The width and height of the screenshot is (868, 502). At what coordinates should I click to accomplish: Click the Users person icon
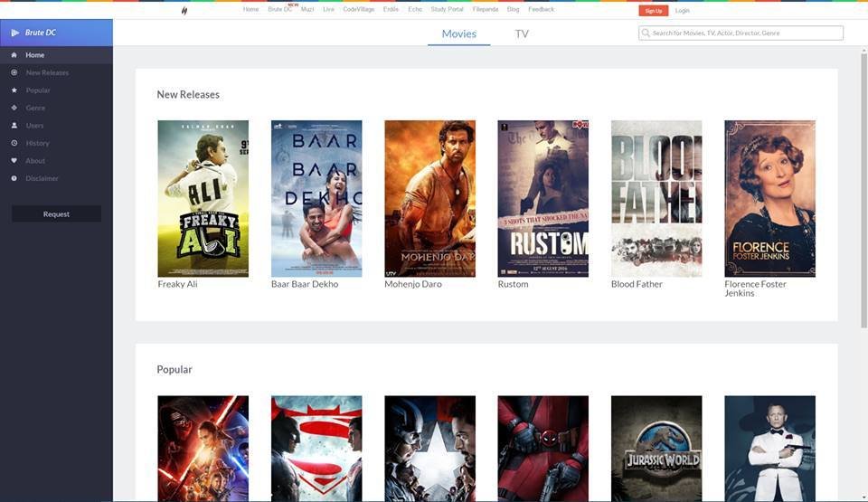pos(14,125)
